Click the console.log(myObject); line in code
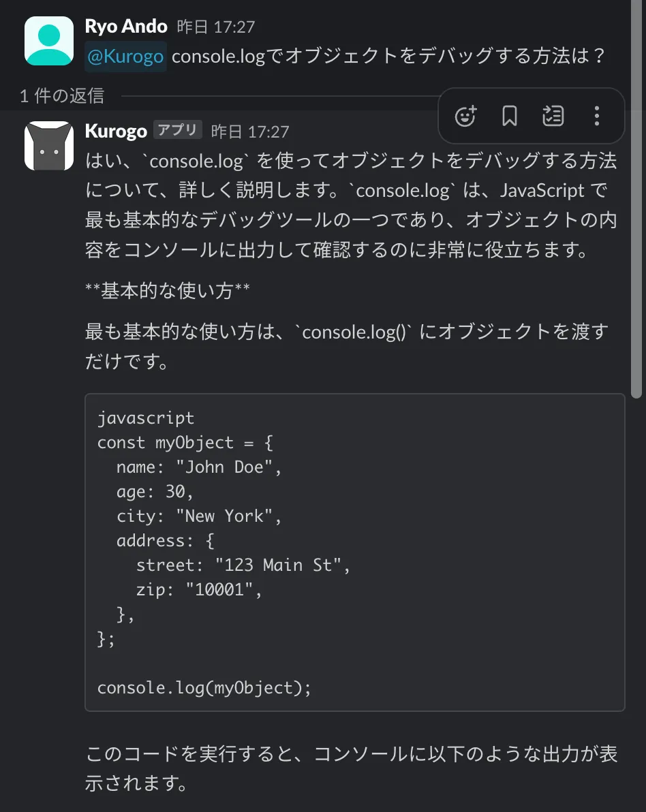This screenshot has height=812, width=646. 204,687
